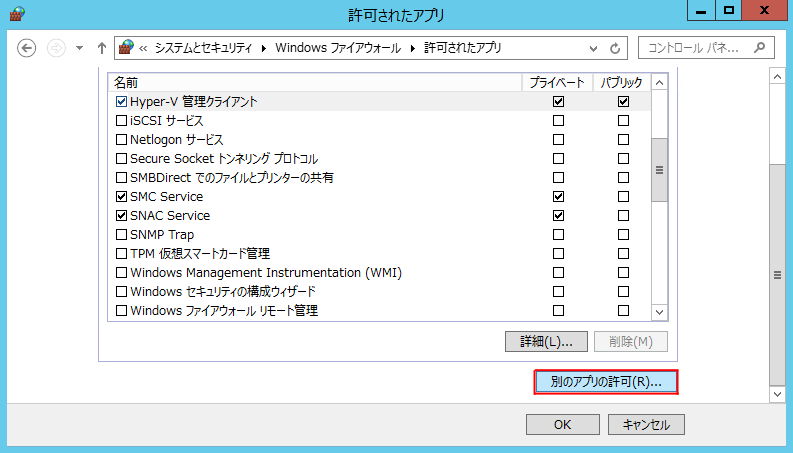Viewport: 793px width, 453px height.
Task: Check SMBDirect file and printer sharing
Action: coord(121,177)
